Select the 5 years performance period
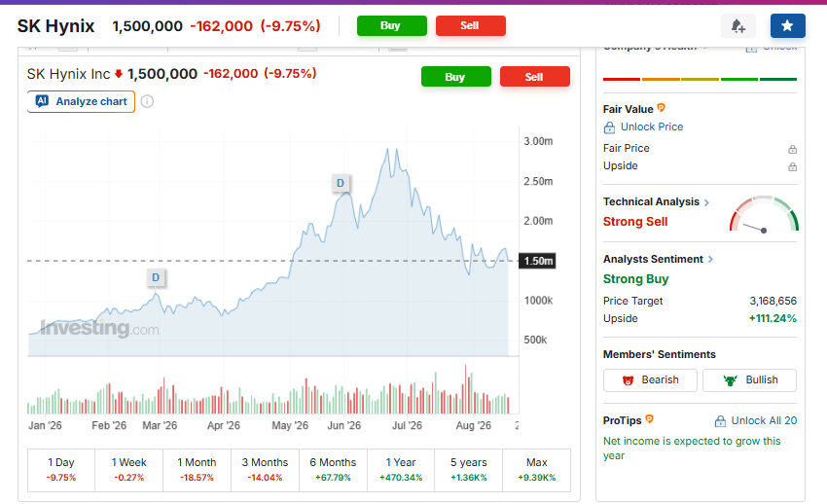827x504 pixels. point(468,470)
